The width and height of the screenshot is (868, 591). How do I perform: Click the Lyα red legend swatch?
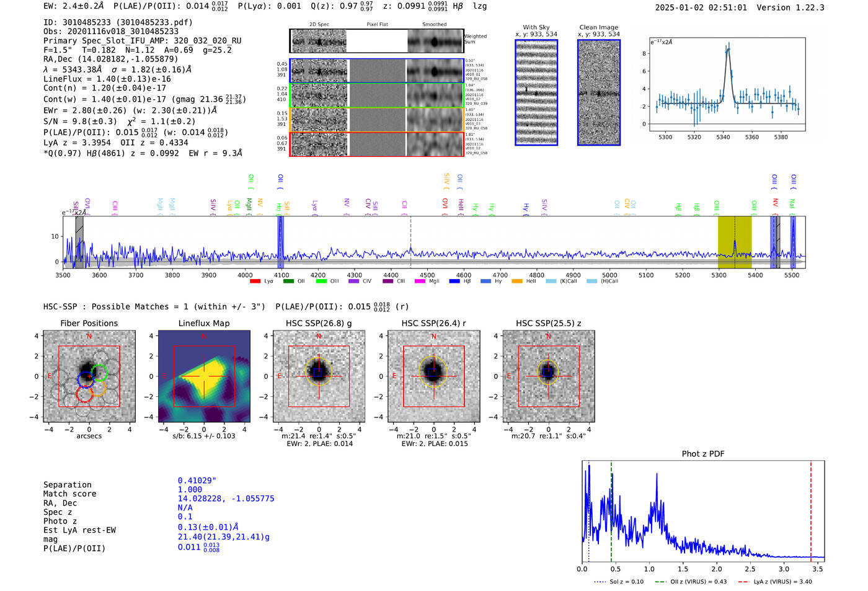click(x=255, y=281)
